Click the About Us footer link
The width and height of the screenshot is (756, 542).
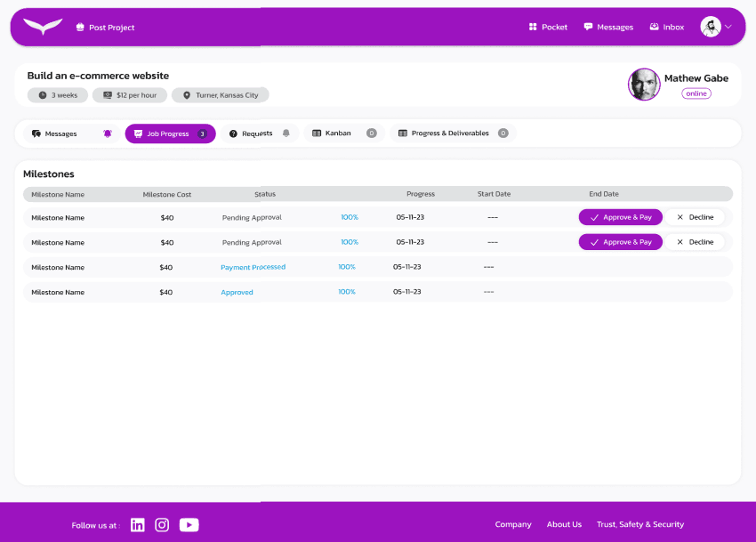[x=564, y=524]
